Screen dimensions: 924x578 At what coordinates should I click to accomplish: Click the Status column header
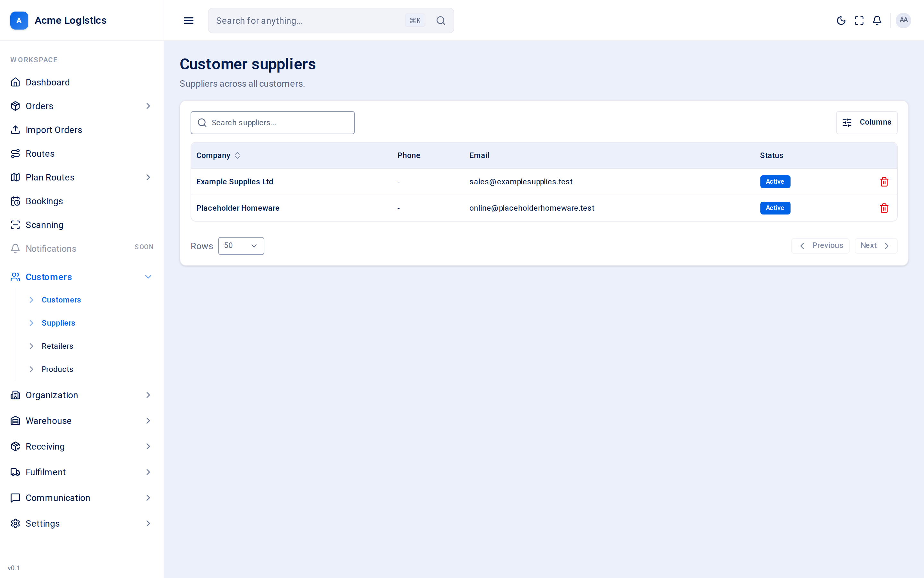[771, 155]
